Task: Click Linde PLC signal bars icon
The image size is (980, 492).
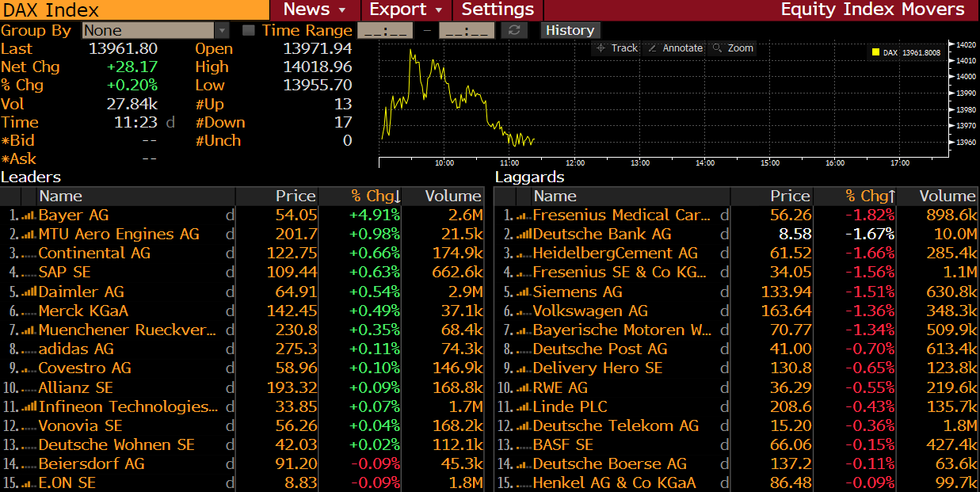Action: pos(524,407)
